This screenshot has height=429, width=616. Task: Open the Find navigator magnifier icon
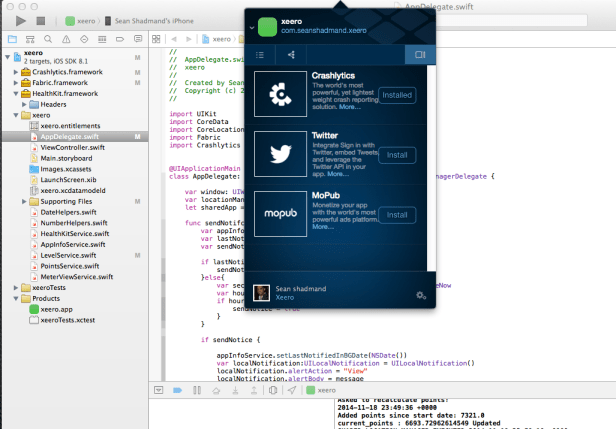[x=48, y=39]
